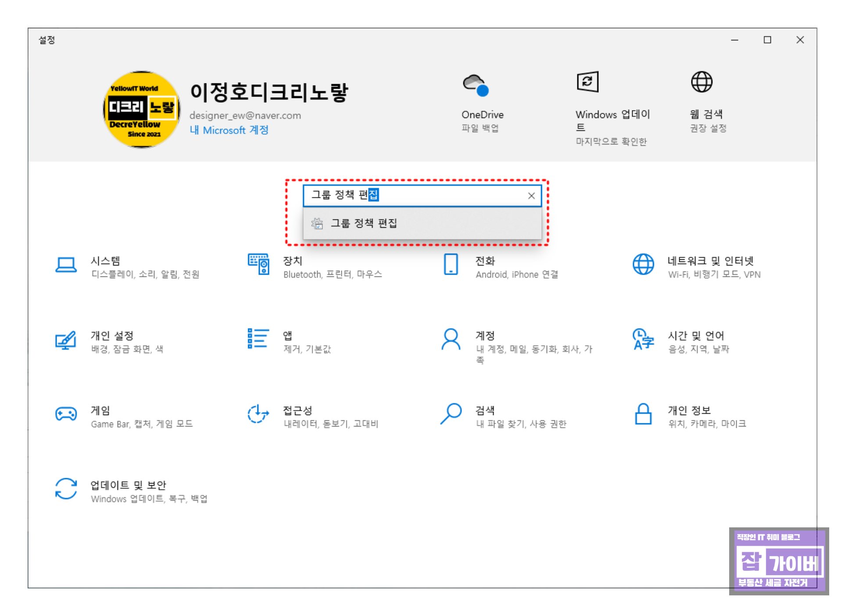Open Personalization settings icon
The height and width of the screenshot is (616, 845).
coord(66,340)
